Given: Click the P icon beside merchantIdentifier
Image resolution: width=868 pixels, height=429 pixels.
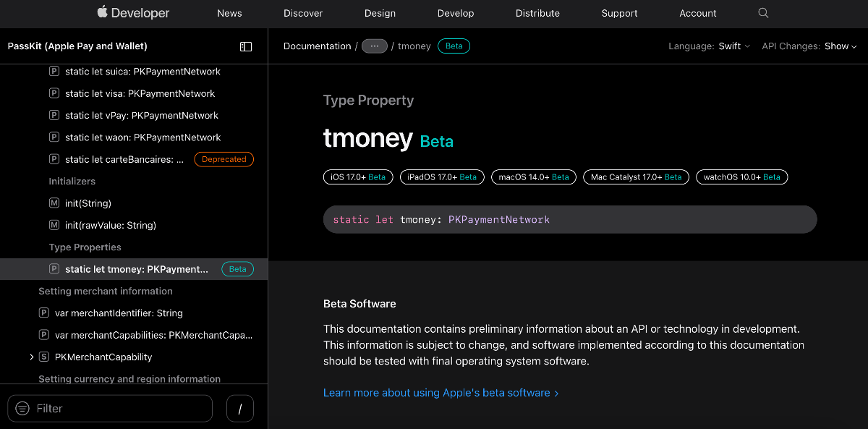Looking at the screenshot, I should point(44,313).
